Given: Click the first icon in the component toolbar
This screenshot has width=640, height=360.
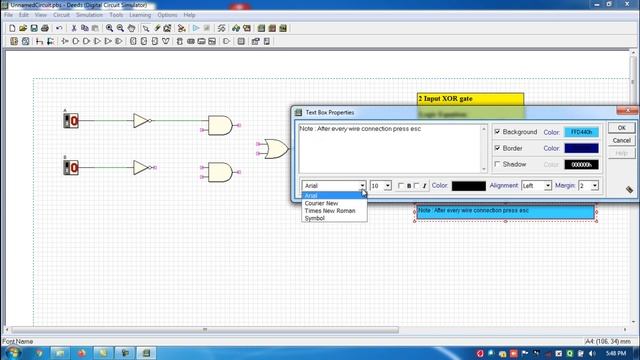Looking at the screenshot, I should pos(14,41).
